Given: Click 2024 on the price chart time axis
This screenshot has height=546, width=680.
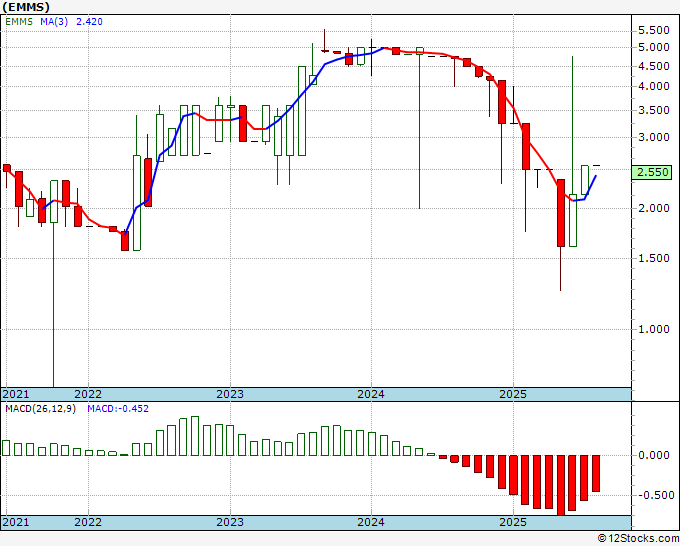Looking at the screenshot, I should [x=371, y=394].
